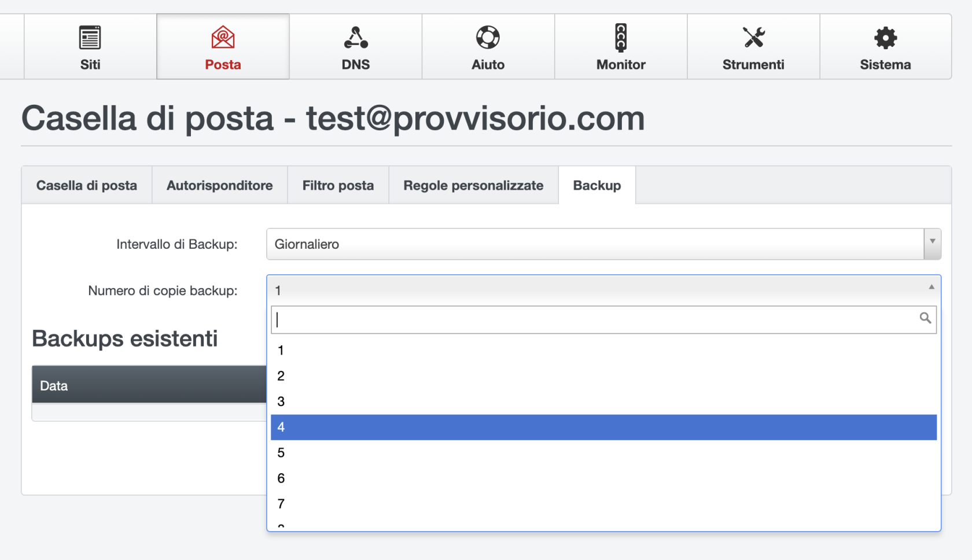This screenshot has height=560, width=972.
Task: Choose option 2 in copies list
Action: (603, 376)
